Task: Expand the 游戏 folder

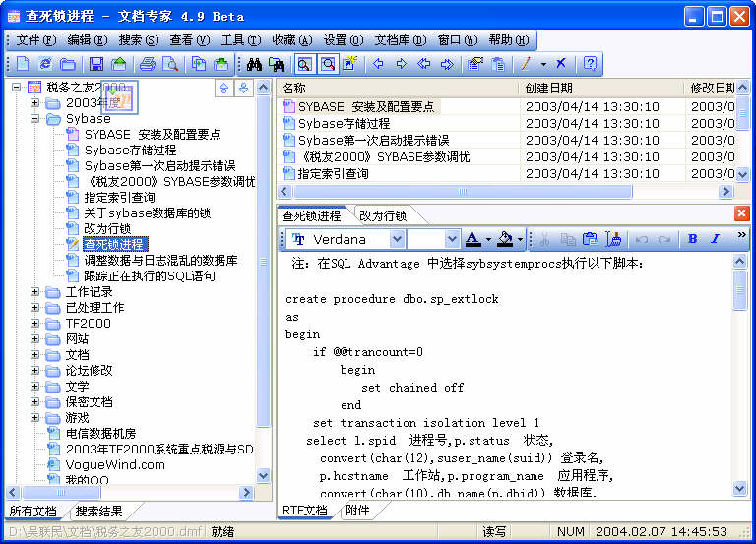Action: [34, 417]
